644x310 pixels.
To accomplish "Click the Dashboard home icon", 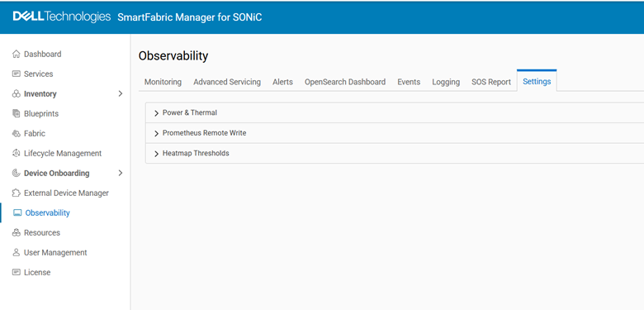I will tap(16, 54).
